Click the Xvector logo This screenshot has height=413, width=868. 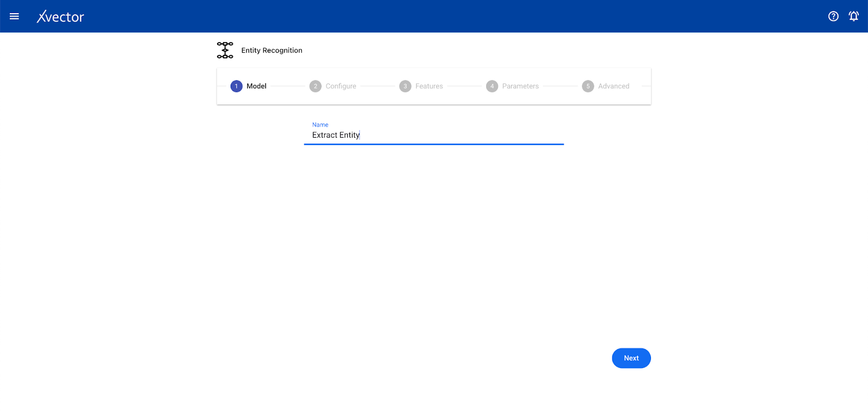[x=60, y=17]
